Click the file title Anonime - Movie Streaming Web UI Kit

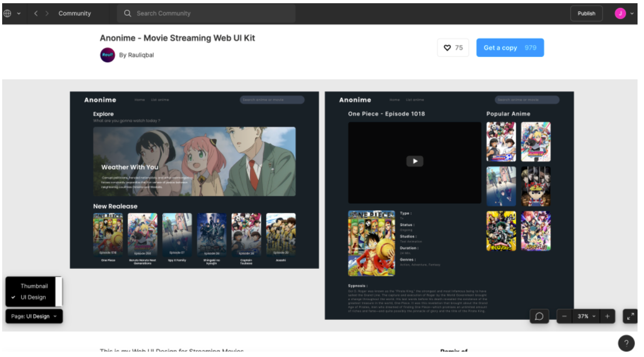point(177,38)
